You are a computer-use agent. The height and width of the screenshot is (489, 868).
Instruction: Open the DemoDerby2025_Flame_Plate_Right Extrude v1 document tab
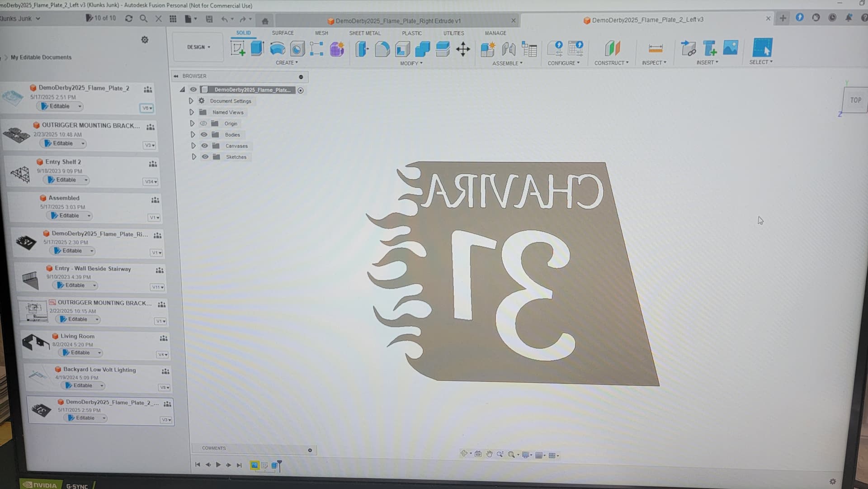pyautogui.click(x=393, y=20)
